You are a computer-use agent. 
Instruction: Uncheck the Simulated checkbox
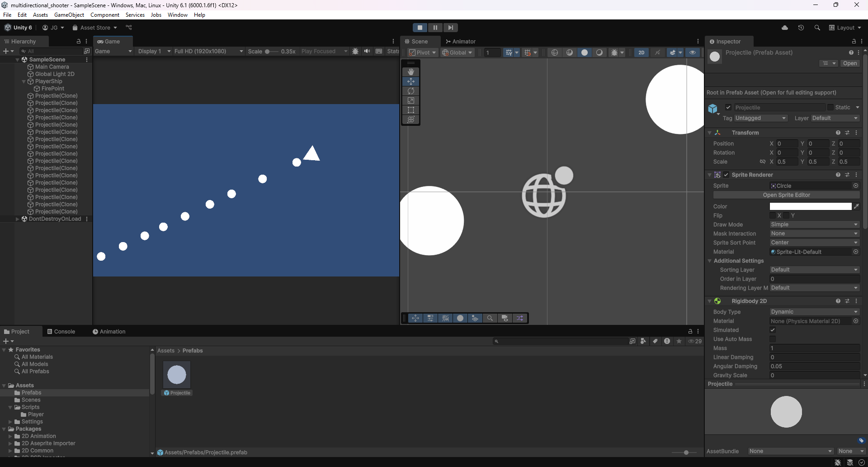point(773,330)
